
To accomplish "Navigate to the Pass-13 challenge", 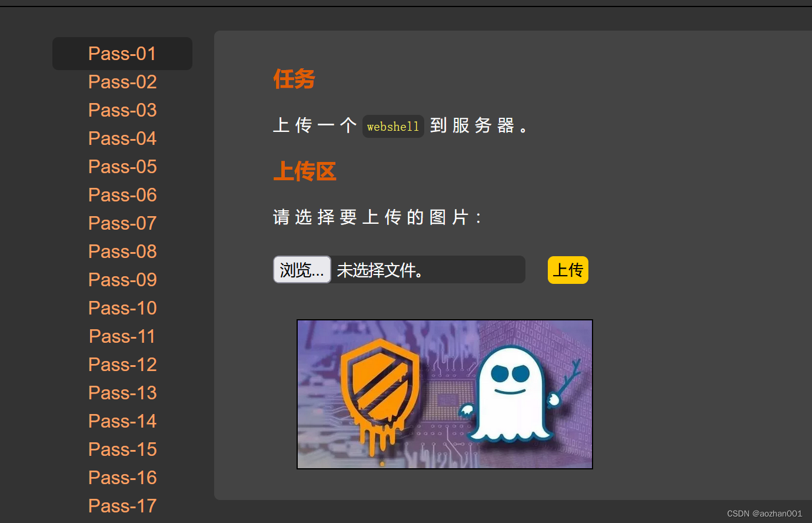I will [x=122, y=393].
